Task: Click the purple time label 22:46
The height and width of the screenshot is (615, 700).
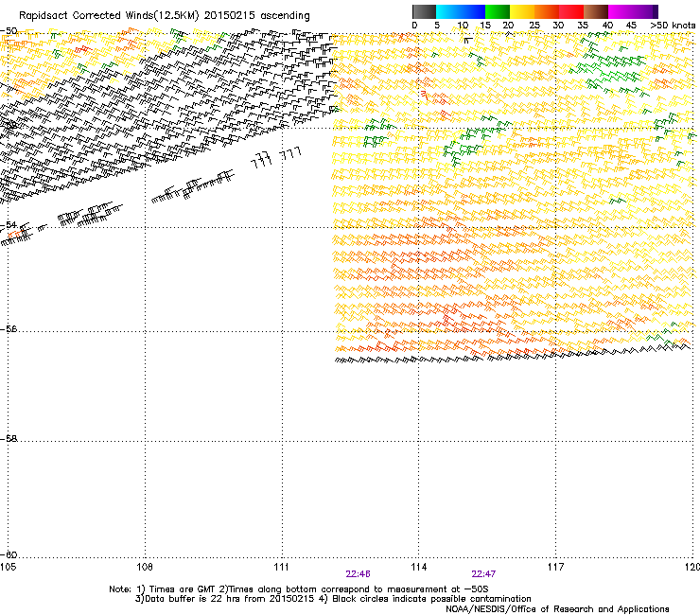Action: (x=358, y=574)
